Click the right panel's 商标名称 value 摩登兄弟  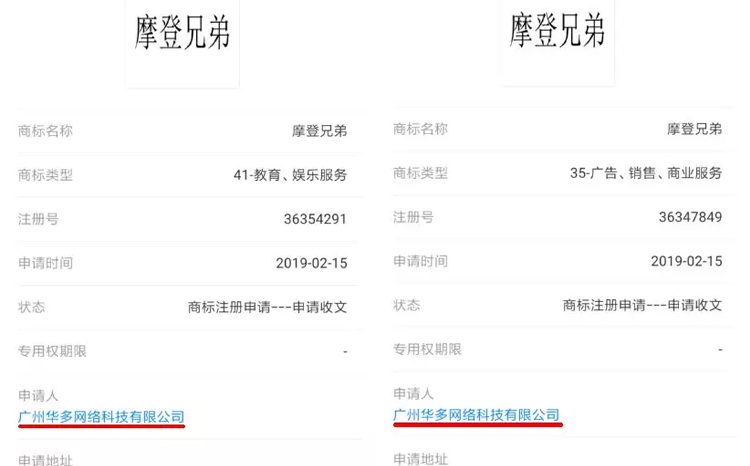coord(695,129)
